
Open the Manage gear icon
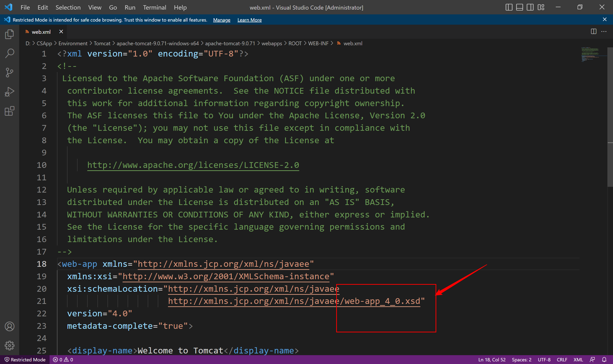(10, 346)
